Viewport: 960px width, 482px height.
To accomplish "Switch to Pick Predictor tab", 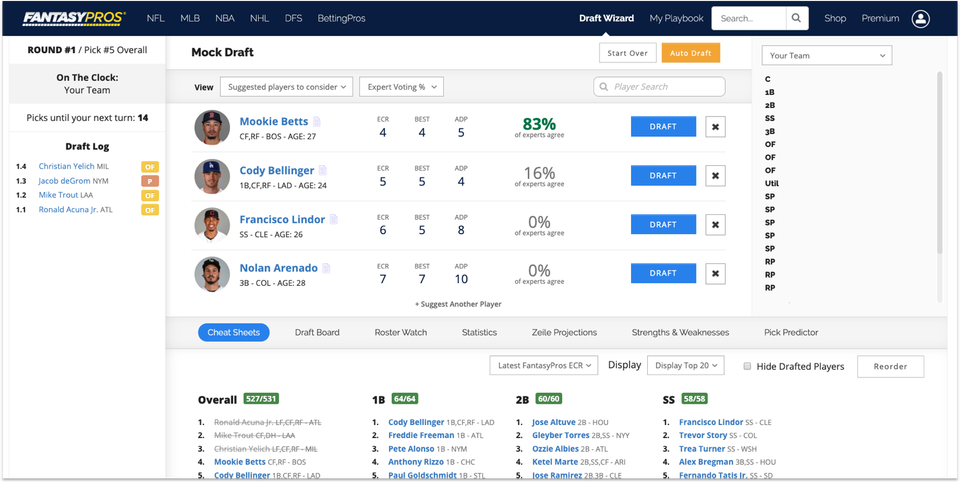I will (791, 333).
